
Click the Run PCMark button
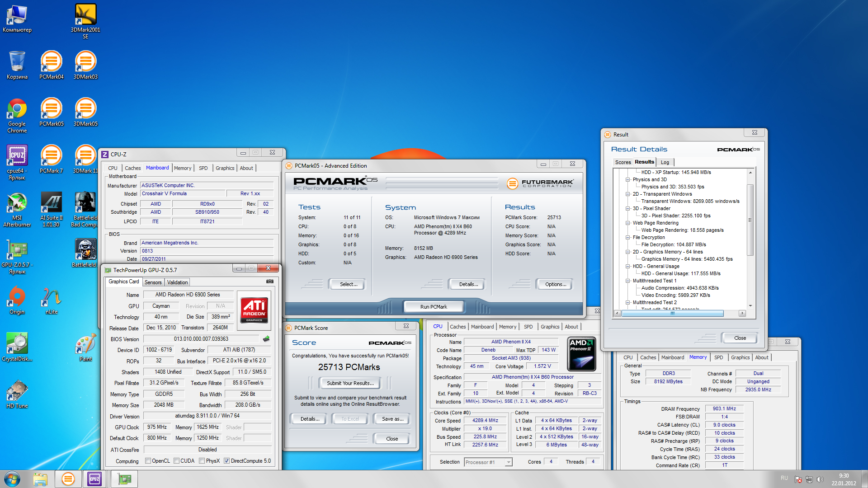434,307
